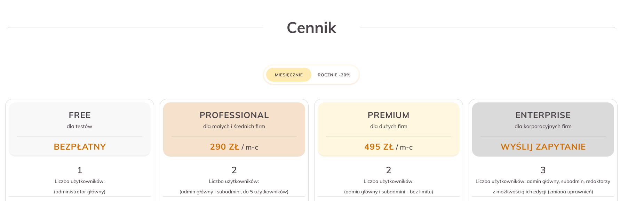
Task: Click user count 3 in ENTERPRISE plan
Action: click(543, 170)
